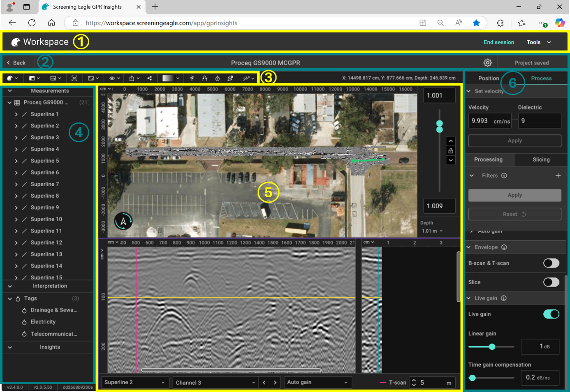570x392 pixels.
Task: Open the Depth 1.01 m dropdown
Action: [432, 231]
